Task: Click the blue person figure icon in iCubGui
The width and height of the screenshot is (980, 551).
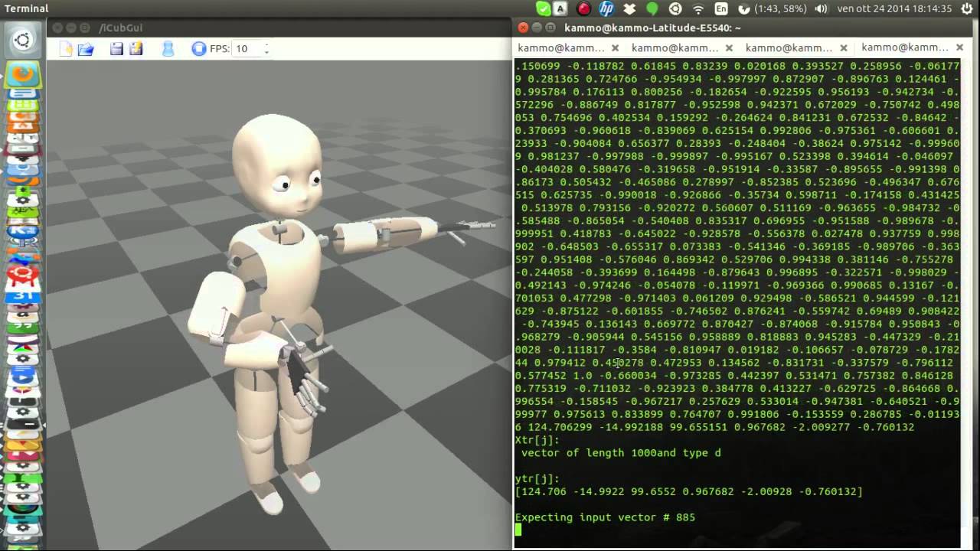Action: 168,49
